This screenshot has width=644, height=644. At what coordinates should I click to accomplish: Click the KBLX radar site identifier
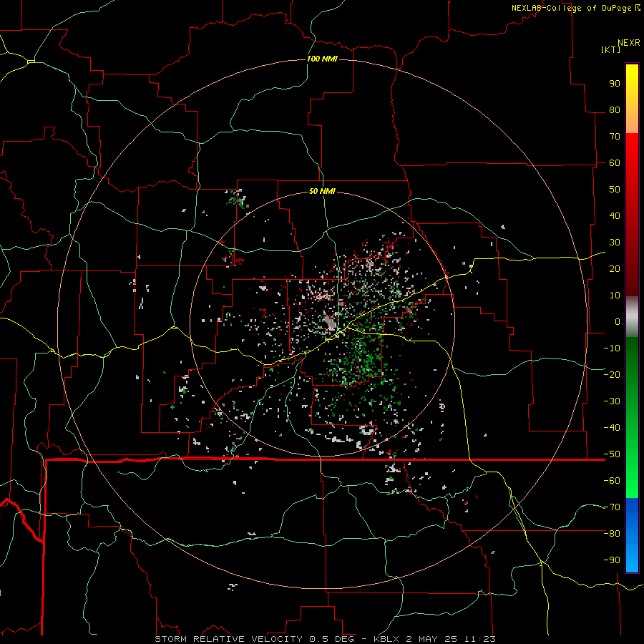pyautogui.click(x=387, y=639)
